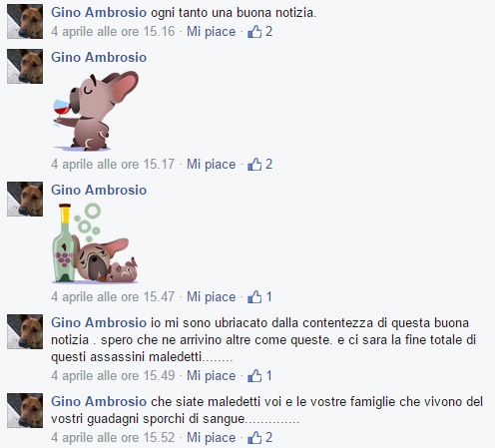This screenshot has height=448, width=495.
Task: Click Mi piace on 15.49 comment
Action: 211,376
